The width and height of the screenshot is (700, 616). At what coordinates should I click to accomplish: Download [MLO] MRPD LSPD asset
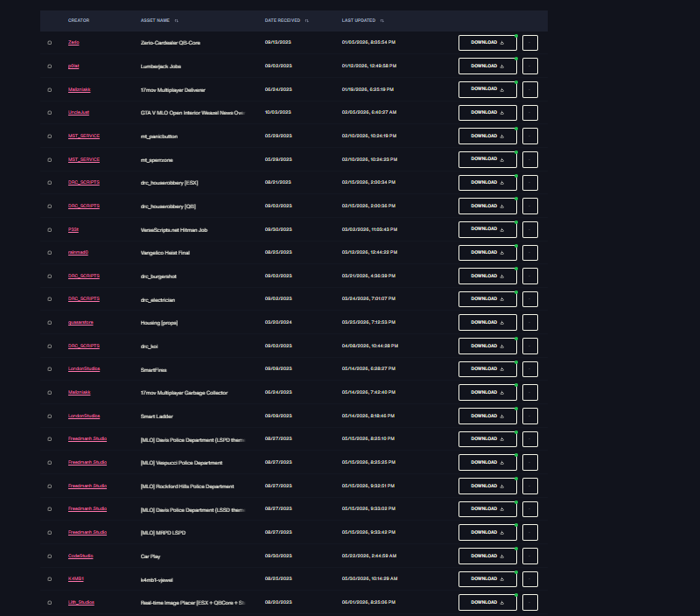pos(487,533)
